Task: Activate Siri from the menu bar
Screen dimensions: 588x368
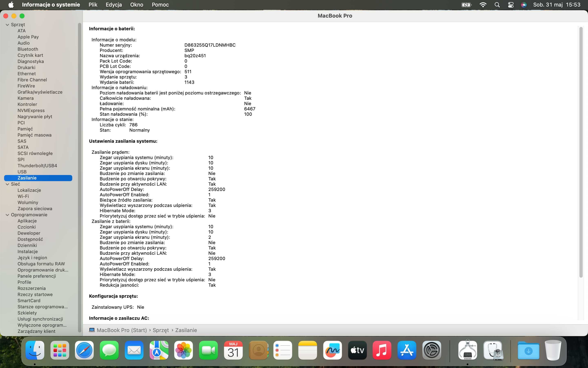Action: coord(524,5)
